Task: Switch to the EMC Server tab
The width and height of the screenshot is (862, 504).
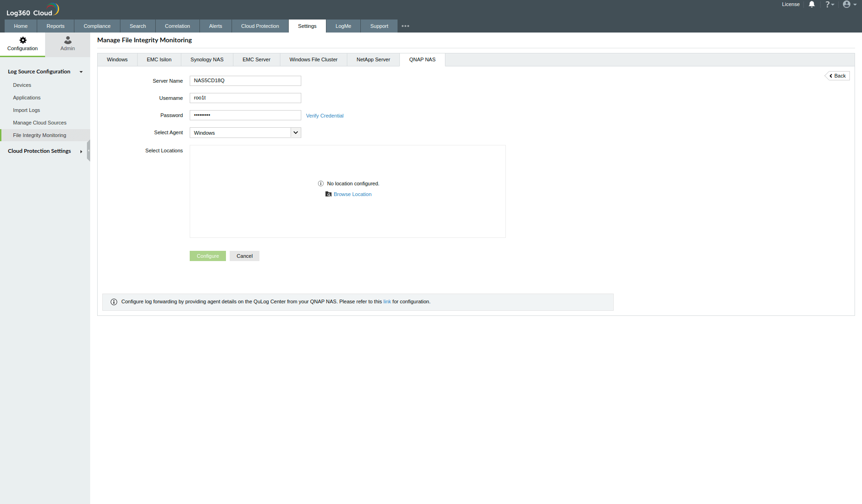Action: tap(257, 60)
